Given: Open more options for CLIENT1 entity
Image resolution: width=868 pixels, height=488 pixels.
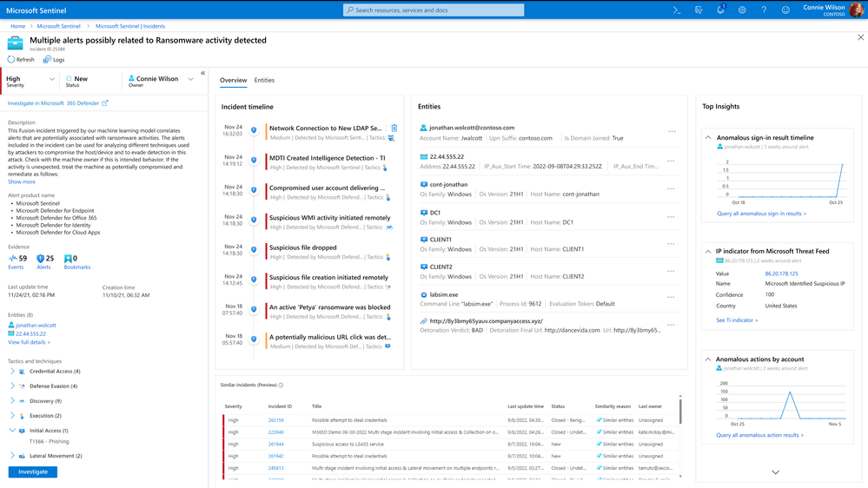Looking at the screenshot, I should [671, 244].
